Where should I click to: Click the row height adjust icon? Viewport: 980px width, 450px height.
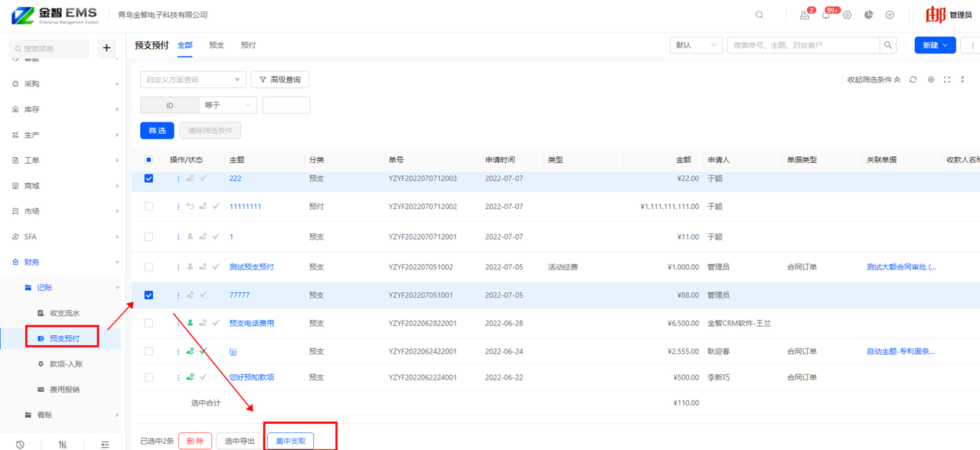click(x=962, y=80)
